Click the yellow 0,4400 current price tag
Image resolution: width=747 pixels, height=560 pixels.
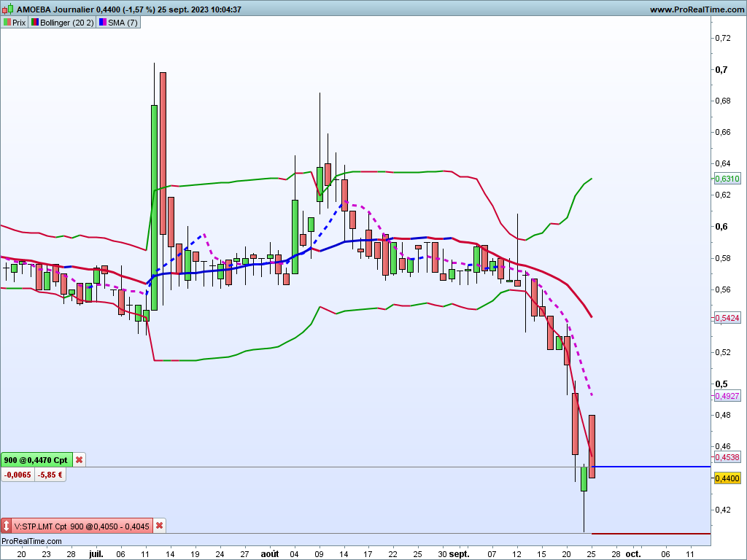pos(727,478)
